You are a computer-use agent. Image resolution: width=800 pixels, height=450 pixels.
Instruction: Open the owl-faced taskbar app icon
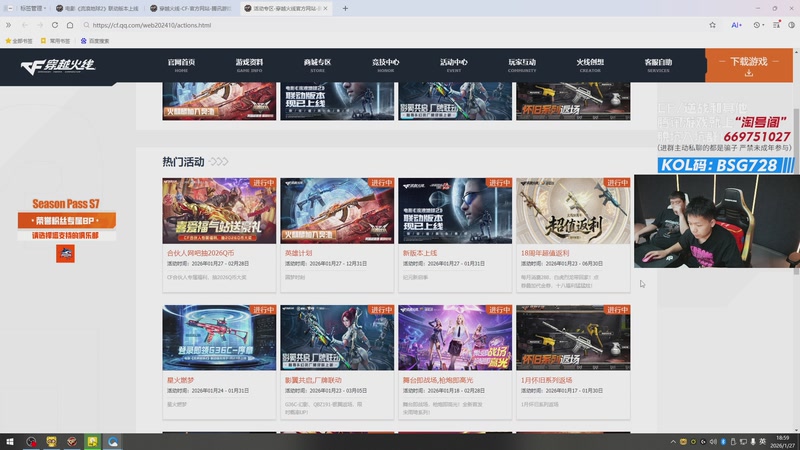[x=52, y=441]
